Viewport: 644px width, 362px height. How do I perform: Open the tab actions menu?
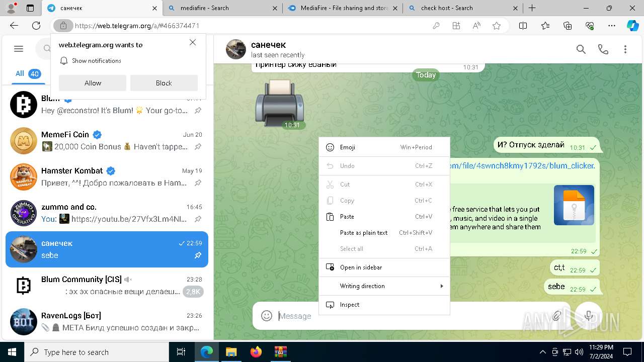click(30, 8)
